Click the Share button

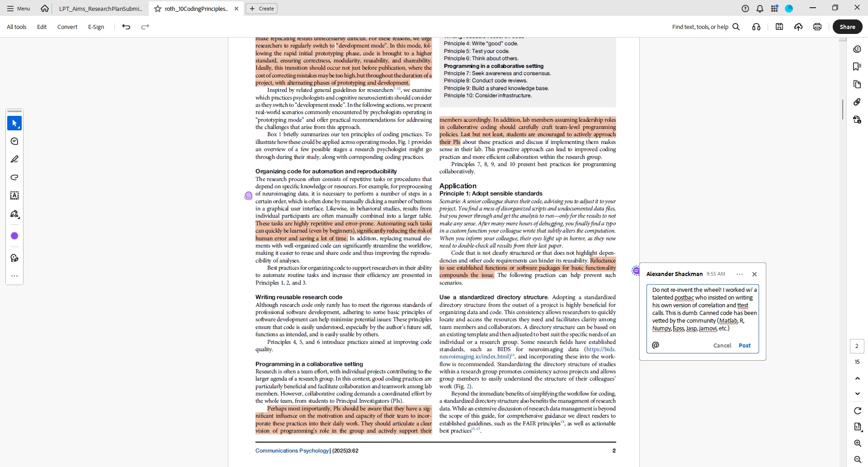(x=847, y=27)
